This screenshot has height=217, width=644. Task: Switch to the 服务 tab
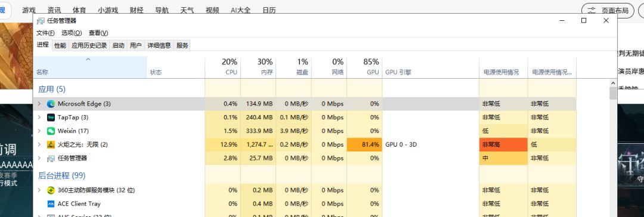pos(182,46)
